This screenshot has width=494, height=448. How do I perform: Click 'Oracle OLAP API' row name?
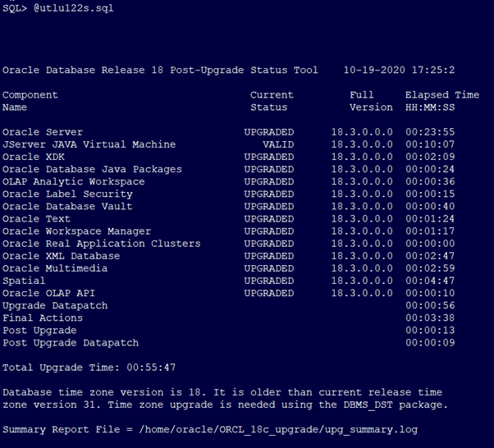[48, 293]
